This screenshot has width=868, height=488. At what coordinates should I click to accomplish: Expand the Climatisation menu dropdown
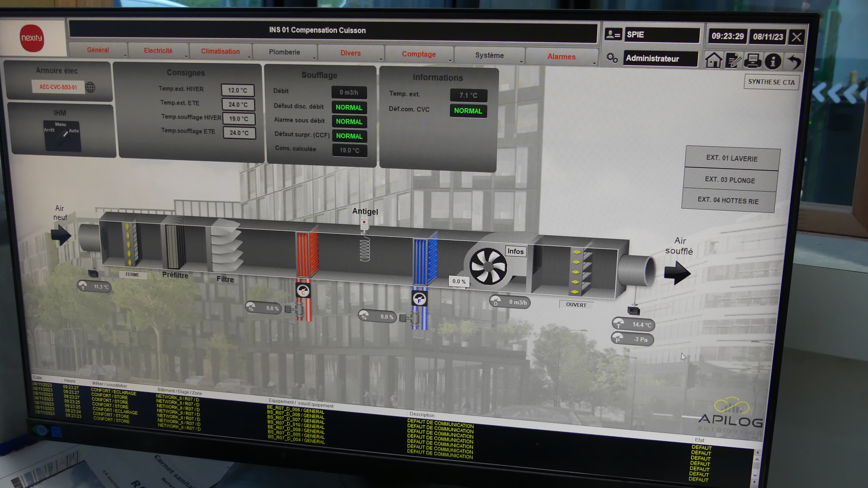[220, 51]
